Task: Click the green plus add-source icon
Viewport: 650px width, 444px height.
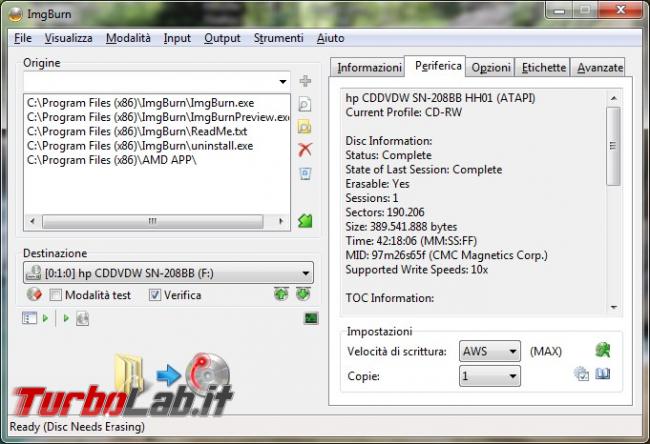Action: click(305, 81)
